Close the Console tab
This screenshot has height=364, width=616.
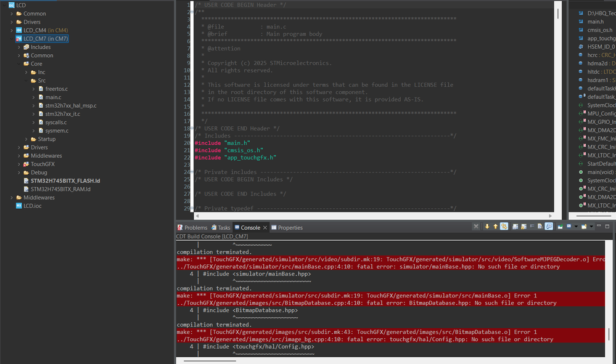[265, 227]
